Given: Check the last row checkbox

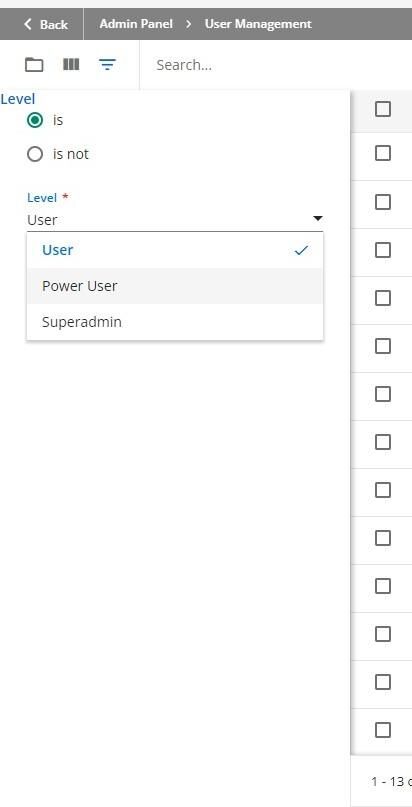Looking at the screenshot, I should pos(383,730).
